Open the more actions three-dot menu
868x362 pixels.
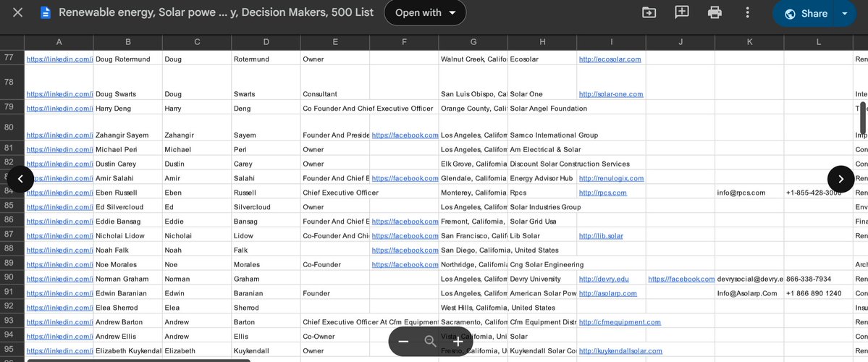coord(747,13)
